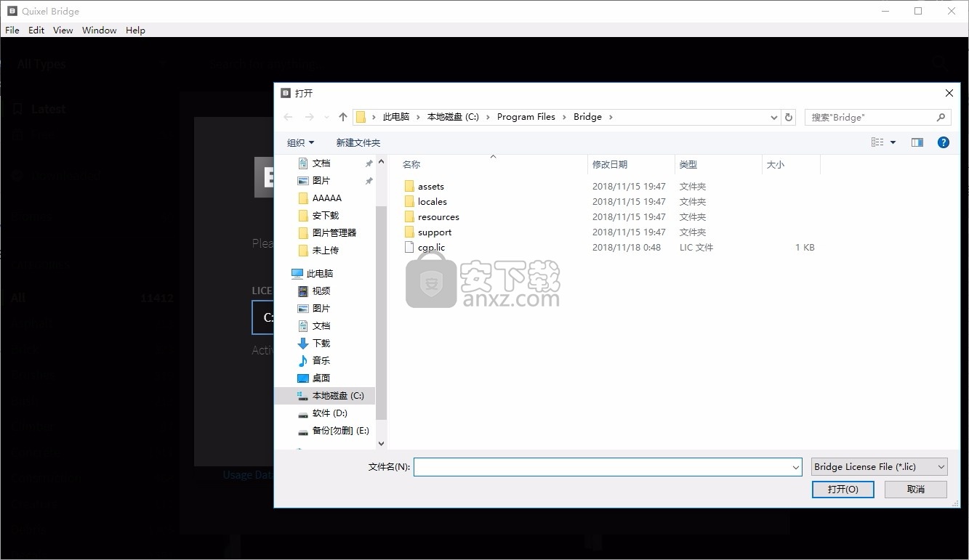Open 视频 under 此电脑
Viewport: 969px width, 560px height.
321,291
